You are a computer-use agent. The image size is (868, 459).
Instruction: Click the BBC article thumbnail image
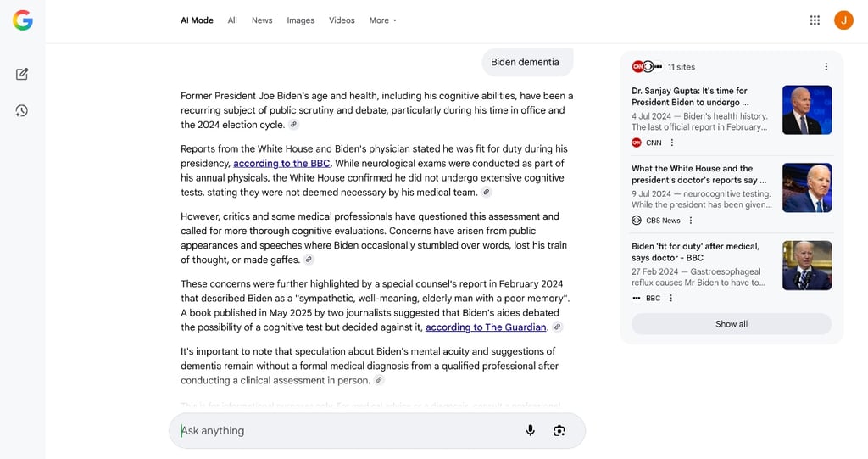coord(807,265)
